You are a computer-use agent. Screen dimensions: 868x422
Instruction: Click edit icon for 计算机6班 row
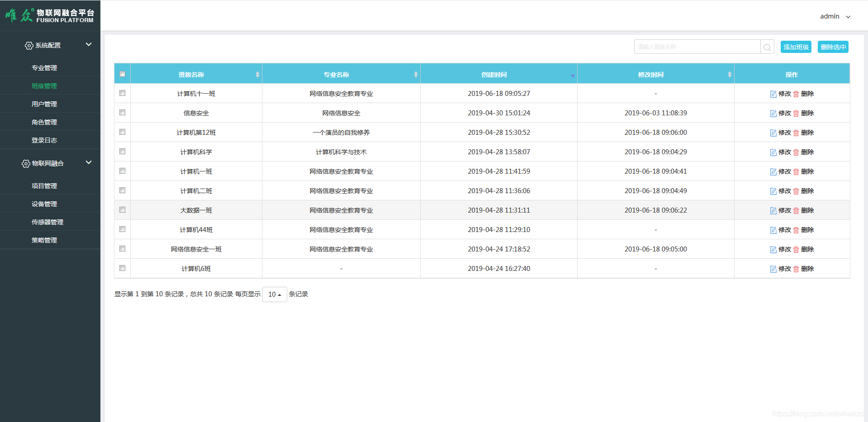[x=773, y=269]
